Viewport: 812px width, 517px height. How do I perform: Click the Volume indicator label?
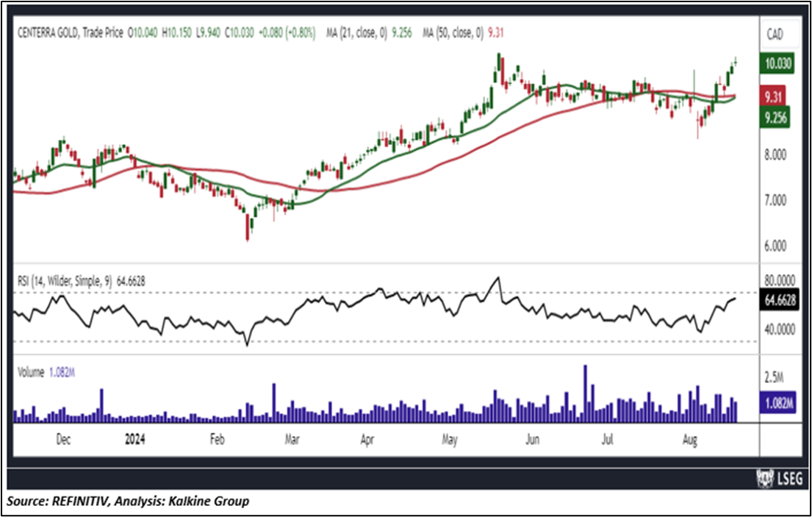tap(31, 372)
